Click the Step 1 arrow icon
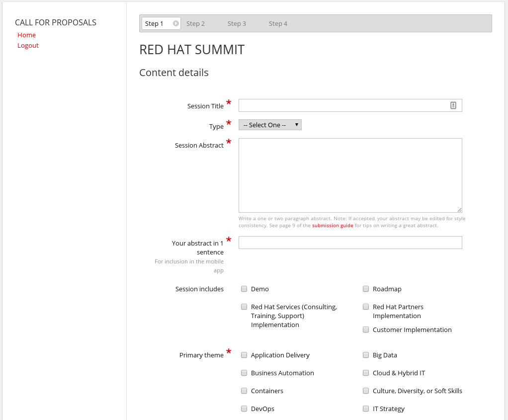 click(x=175, y=23)
